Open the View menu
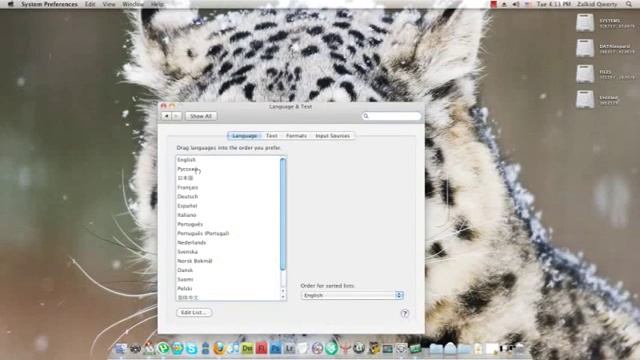The height and width of the screenshot is (360, 640). pos(109,4)
